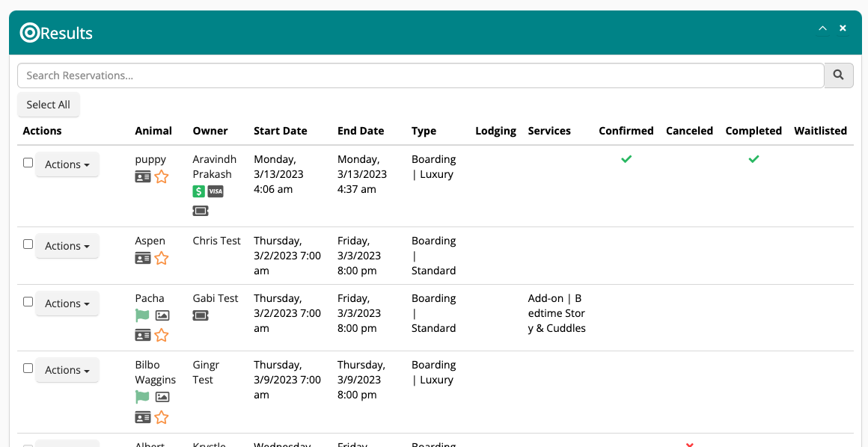Check the box for Bilbo Waggins reservation
Viewport: 868px width, 447px height.
pos(28,368)
